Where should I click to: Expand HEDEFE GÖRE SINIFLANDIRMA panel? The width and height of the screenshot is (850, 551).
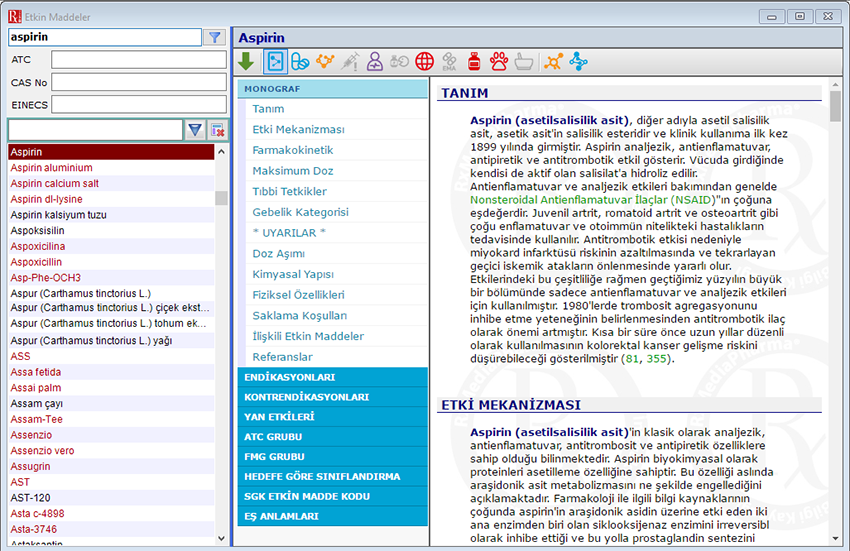click(x=332, y=477)
